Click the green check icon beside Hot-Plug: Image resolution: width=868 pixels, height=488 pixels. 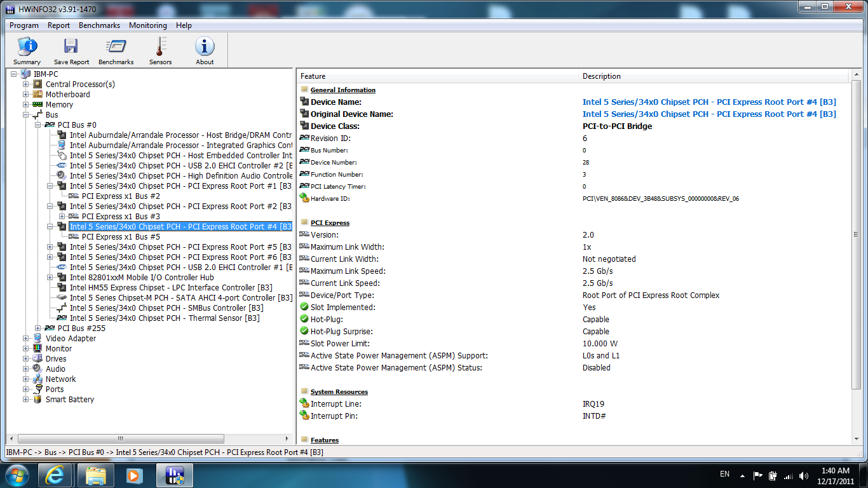(x=304, y=319)
